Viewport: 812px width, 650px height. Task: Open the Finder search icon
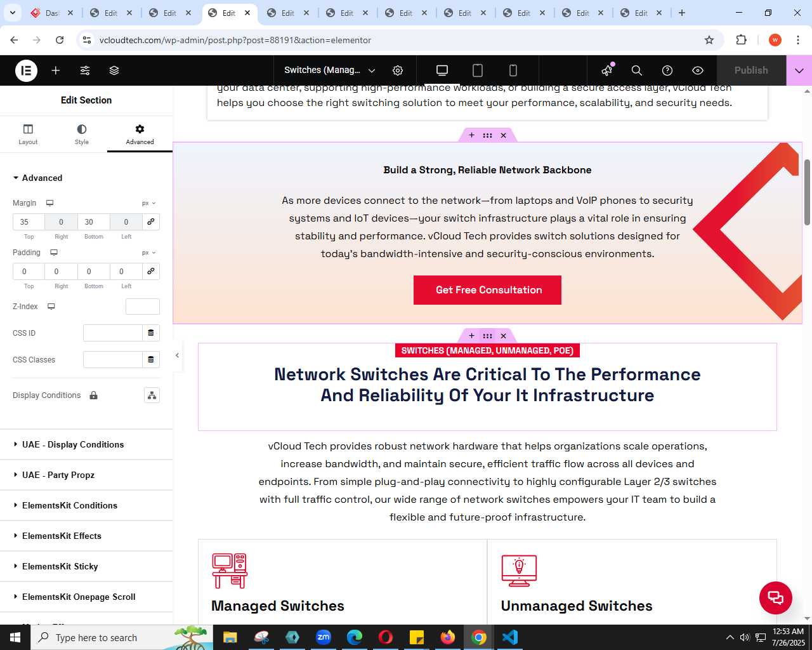[x=637, y=70]
